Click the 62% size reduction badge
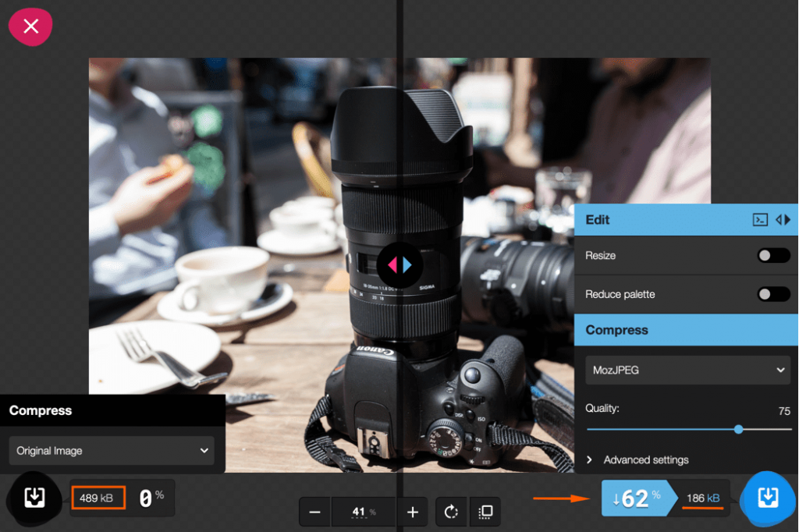Viewport: 799px width, 532px height. pos(636,498)
